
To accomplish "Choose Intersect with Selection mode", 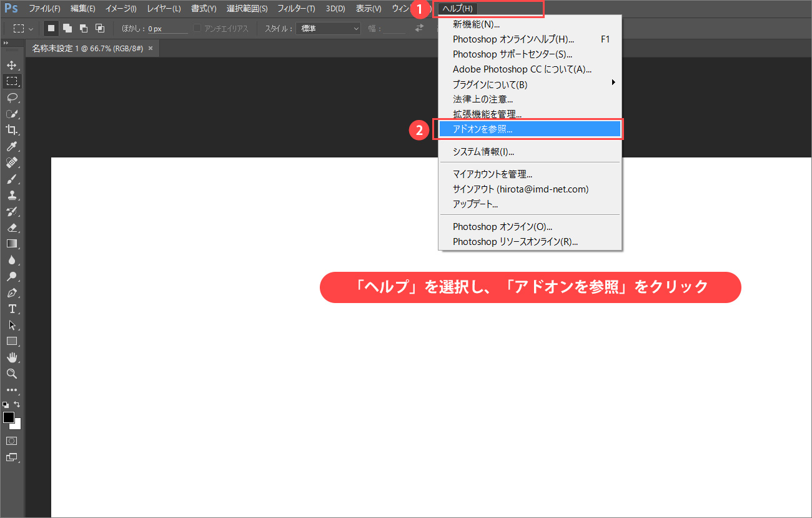I will click(x=100, y=28).
